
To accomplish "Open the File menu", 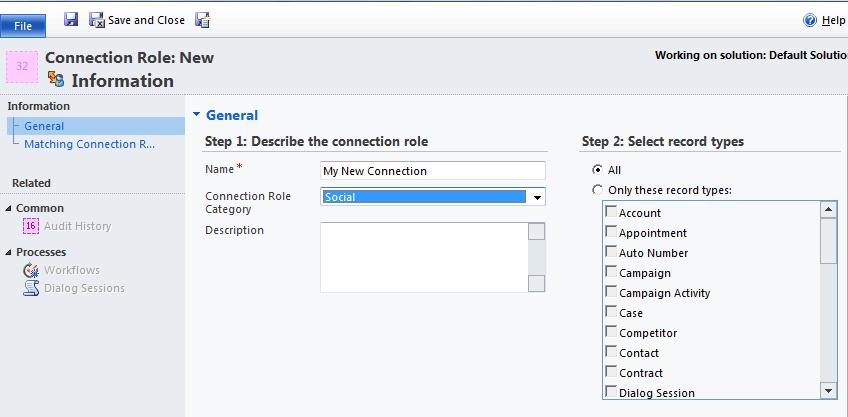I will [x=23, y=25].
